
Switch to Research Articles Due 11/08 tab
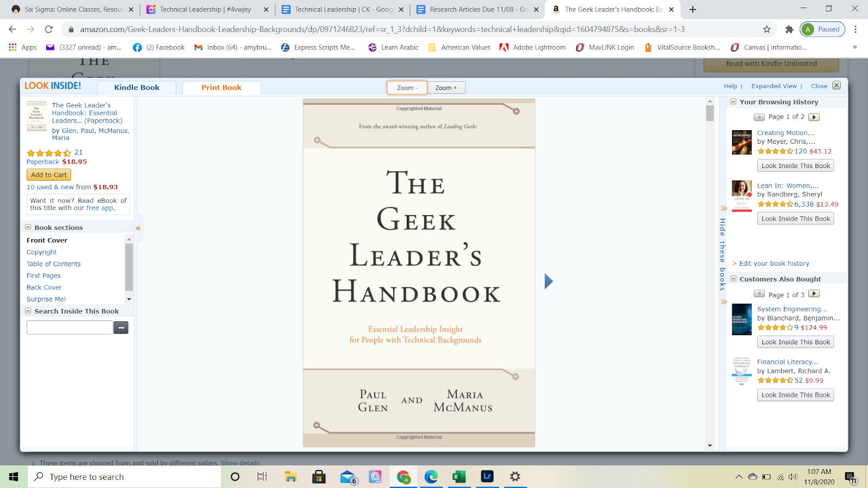[x=477, y=9]
